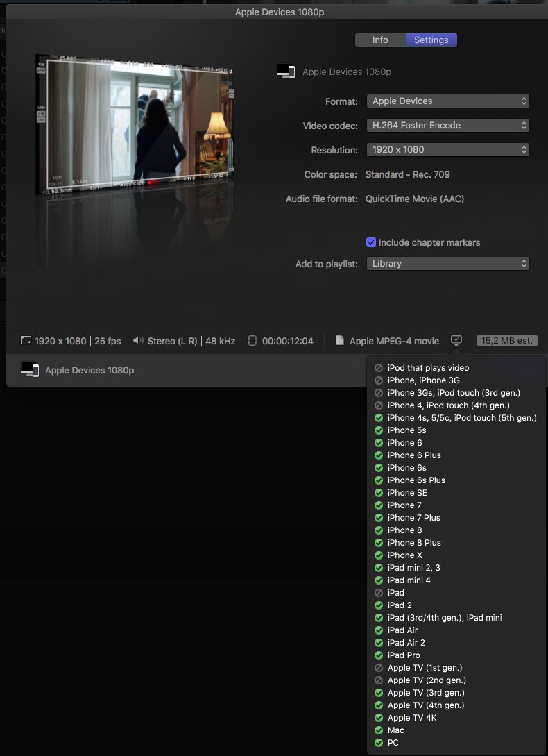Image resolution: width=548 pixels, height=756 pixels.
Task: Click the 15,2 MB est. size badge
Action: [x=507, y=340]
